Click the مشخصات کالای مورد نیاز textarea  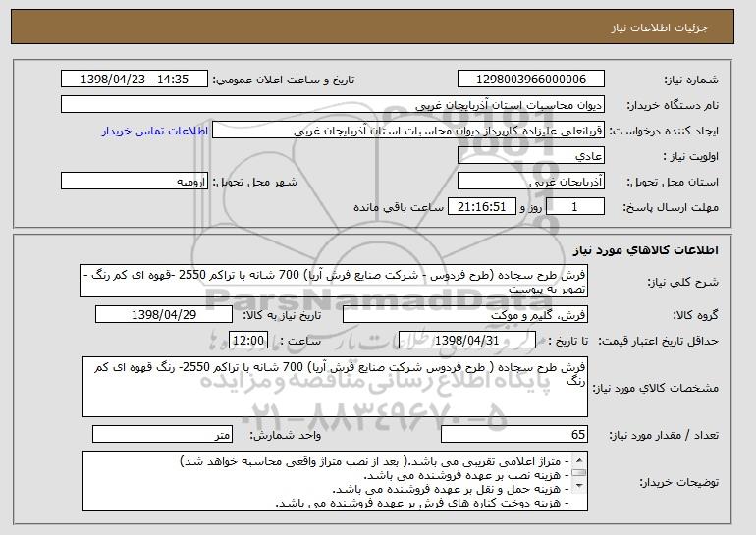335,387
